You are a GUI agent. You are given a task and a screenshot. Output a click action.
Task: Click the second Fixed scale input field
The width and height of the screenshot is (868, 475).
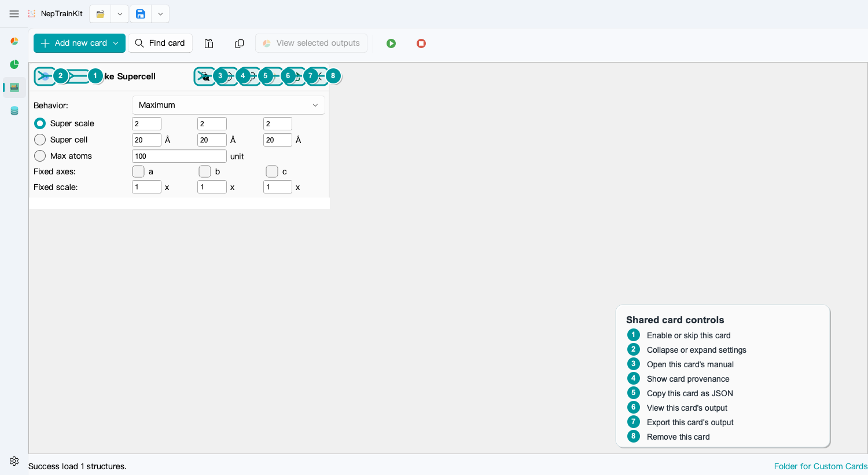click(x=212, y=187)
